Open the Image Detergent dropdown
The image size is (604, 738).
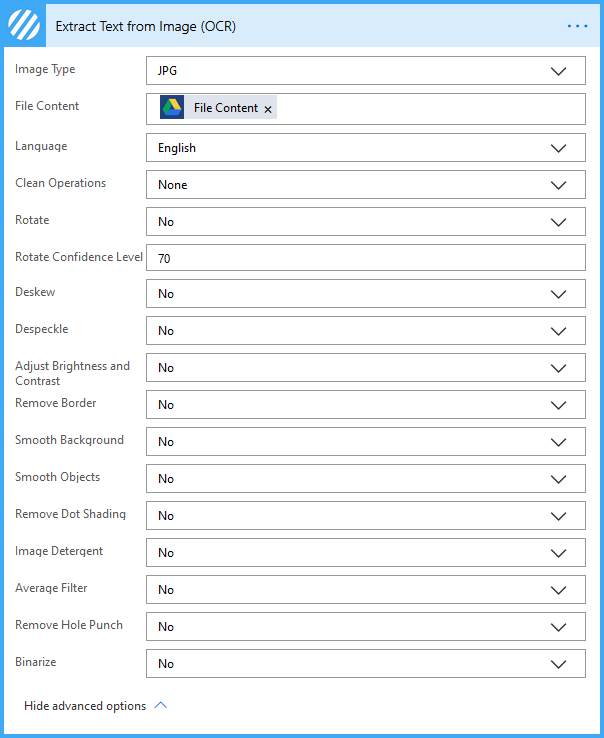pyautogui.click(x=366, y=553)
